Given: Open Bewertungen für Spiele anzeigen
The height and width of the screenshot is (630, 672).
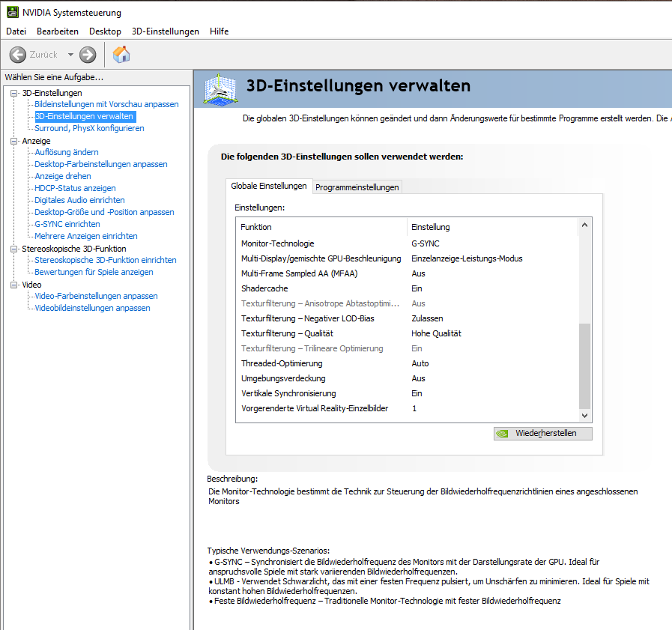Looking at the screenshot, I should [94, 272].
